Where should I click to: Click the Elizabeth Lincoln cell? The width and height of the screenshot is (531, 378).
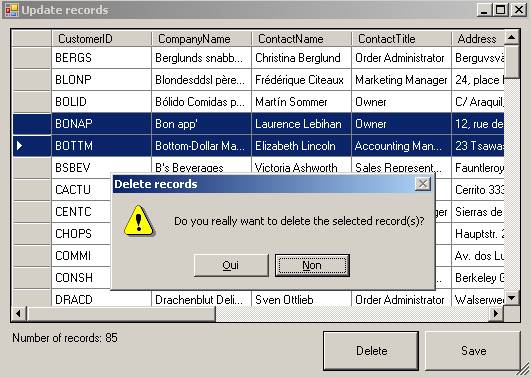click(301, 146)
